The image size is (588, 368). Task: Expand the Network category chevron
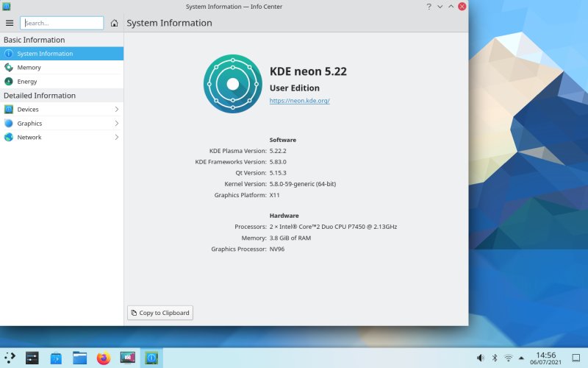coord(117,137)
